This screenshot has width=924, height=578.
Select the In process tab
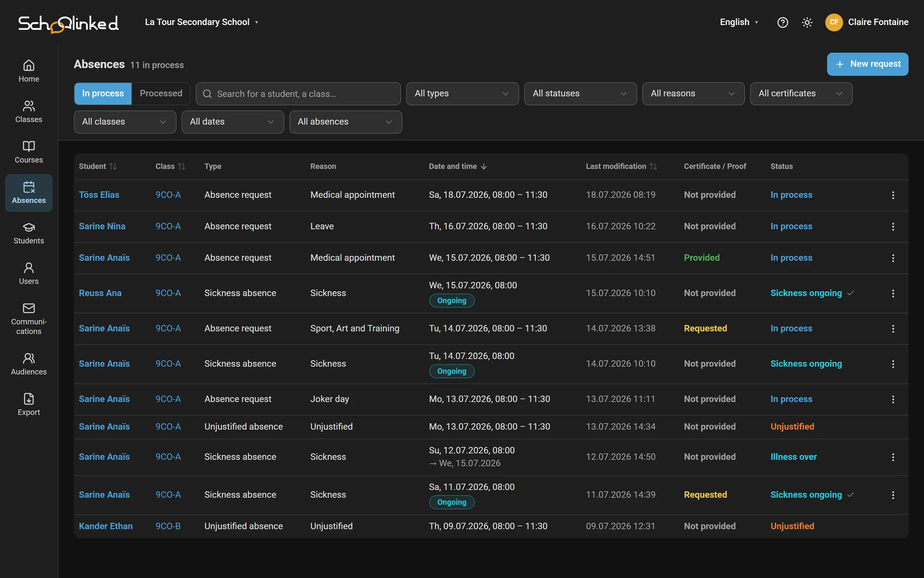103,94
